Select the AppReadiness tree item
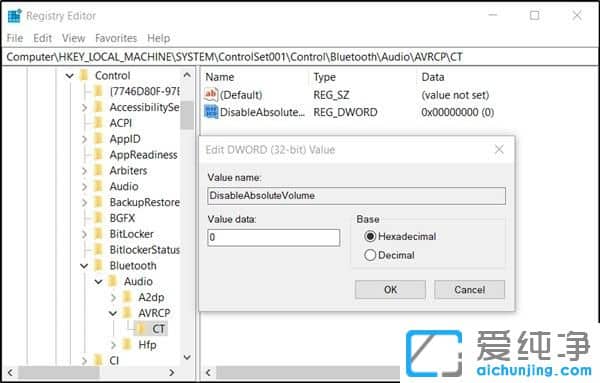Screen dimensions: 600x383 tap(143, 155)
